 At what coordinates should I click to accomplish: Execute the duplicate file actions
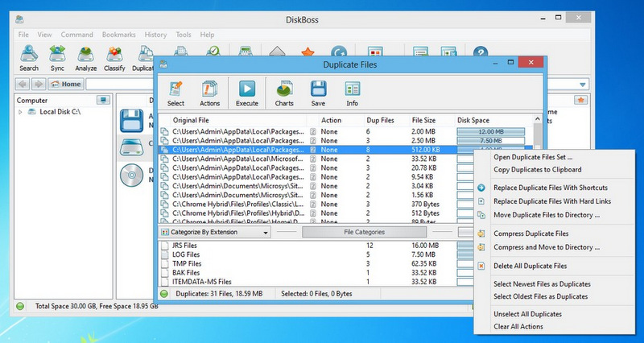pos(247,93)
